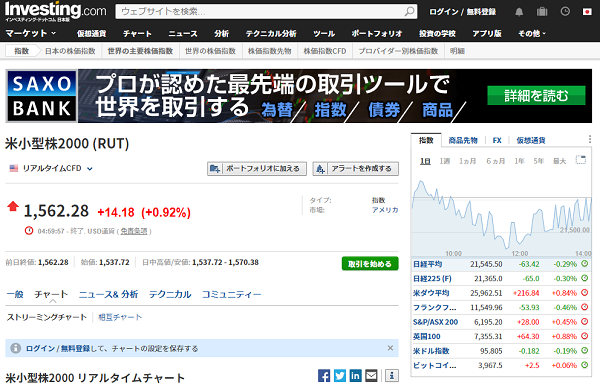Open the その他 dropdown menu
Screen dimensions: 600x385
(x=532, y=34)
